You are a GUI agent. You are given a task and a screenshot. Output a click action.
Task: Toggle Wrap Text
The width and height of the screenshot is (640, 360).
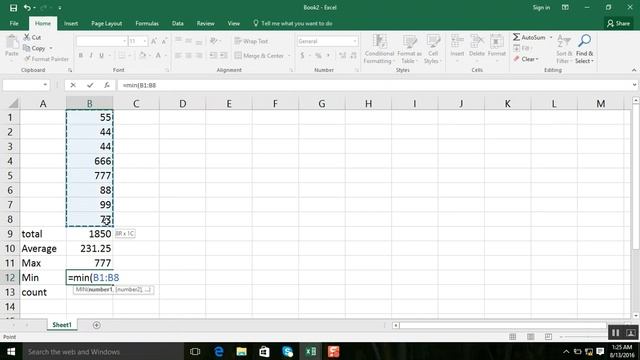(251, 41)
